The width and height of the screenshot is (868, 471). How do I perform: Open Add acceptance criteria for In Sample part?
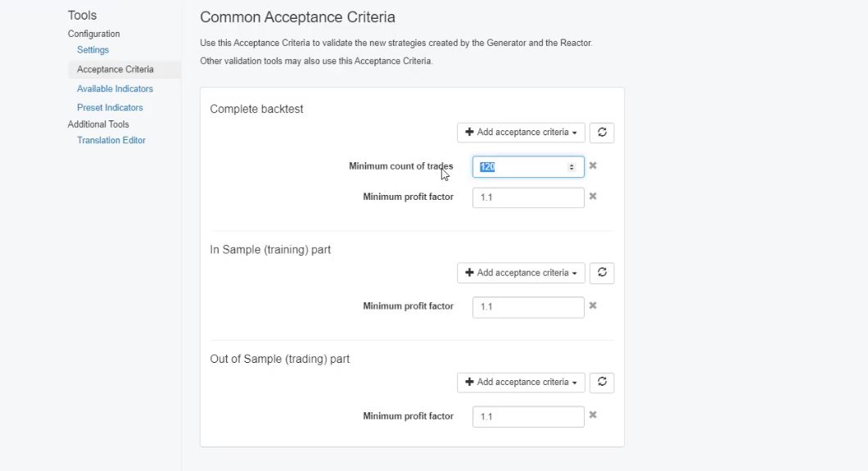pos(521,273)
